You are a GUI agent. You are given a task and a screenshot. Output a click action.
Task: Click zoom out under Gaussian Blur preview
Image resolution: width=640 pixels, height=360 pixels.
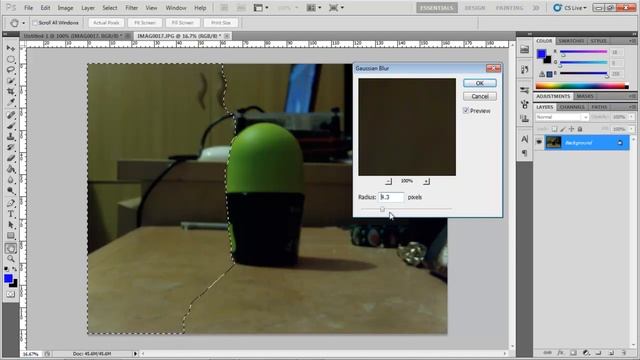pyautogui.click(x=388, y=181)
